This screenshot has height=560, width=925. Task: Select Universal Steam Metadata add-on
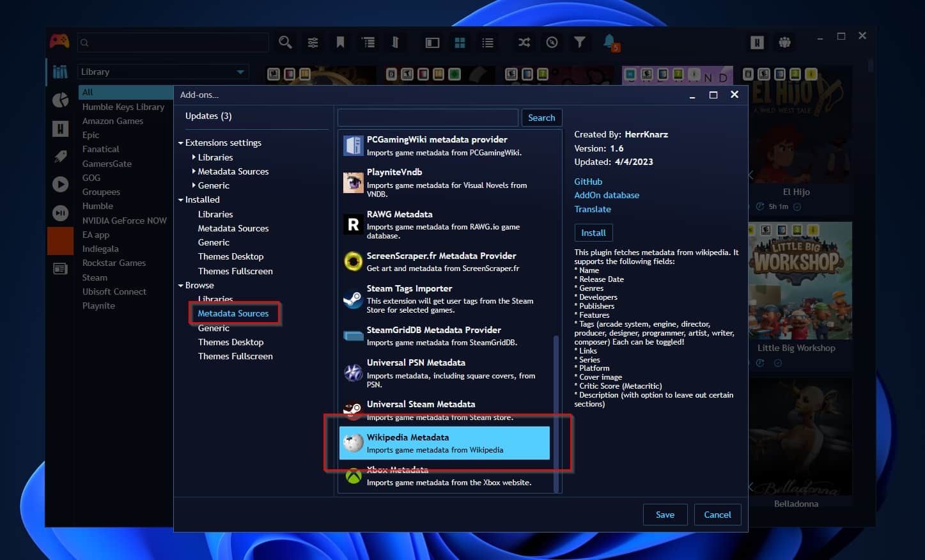pyautogui.click(x=444, y=410)
